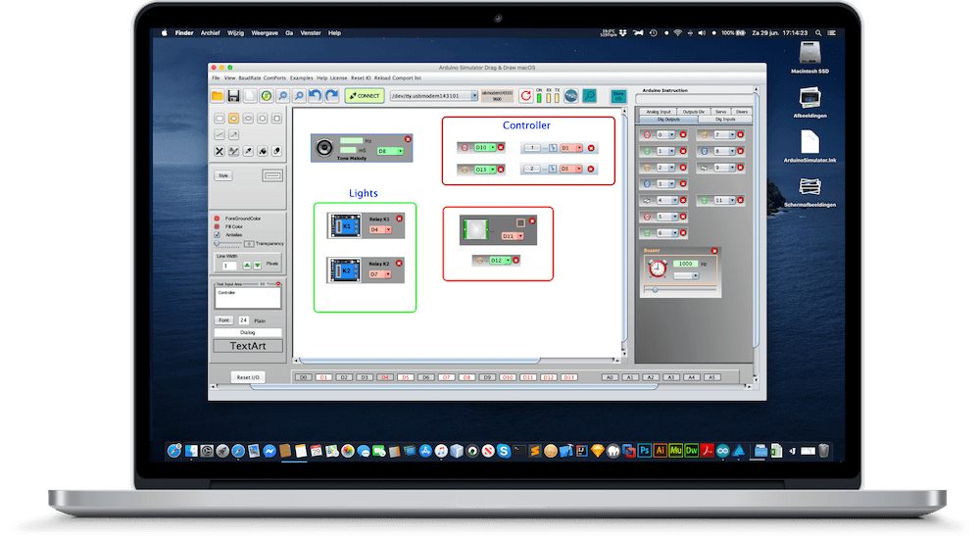Click the green refresh circle toolbar icon

click(x=267, y=96)
